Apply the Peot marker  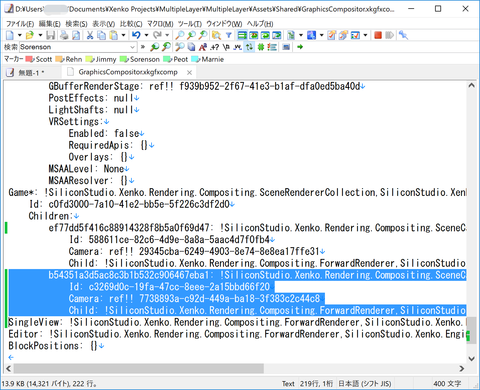[x=176, y=59]
